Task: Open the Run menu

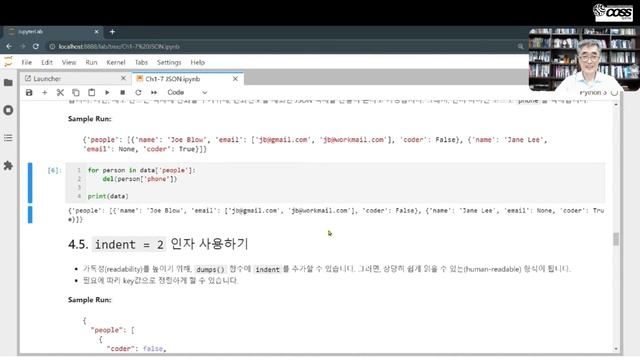Action: click(x=91, y=62)
